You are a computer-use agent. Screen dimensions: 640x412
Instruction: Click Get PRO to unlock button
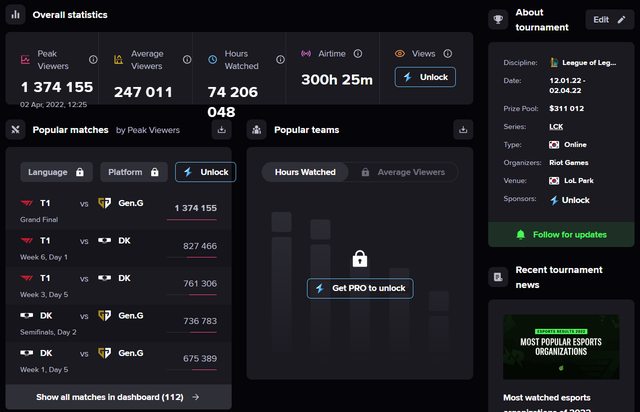click(x=360, y=288)
